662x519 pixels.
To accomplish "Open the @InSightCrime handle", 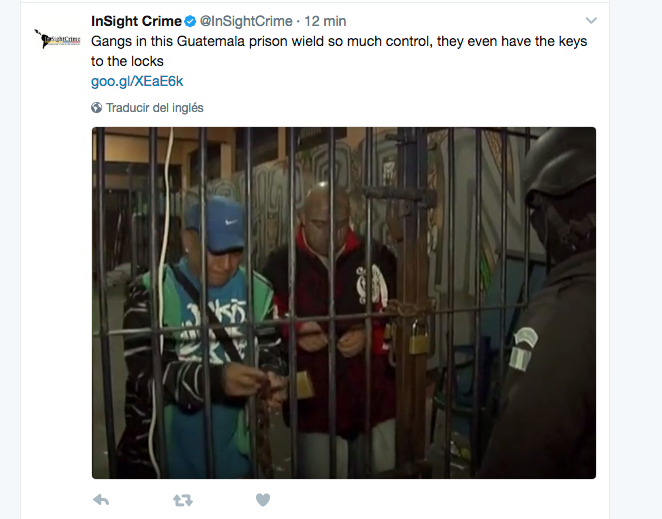I will tap(246, 21).
